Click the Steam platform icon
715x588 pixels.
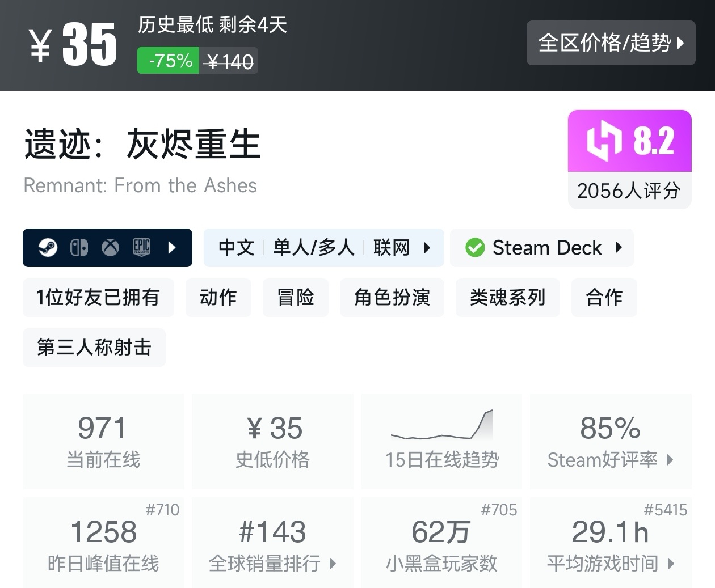click(48, 248)
